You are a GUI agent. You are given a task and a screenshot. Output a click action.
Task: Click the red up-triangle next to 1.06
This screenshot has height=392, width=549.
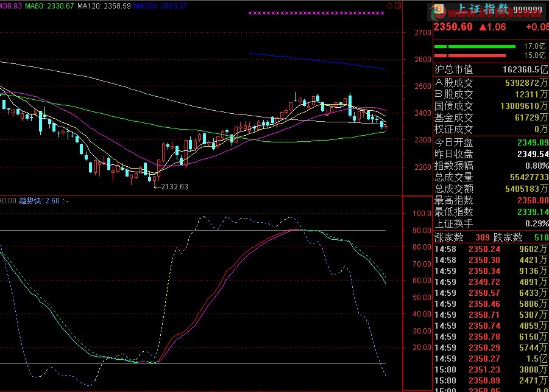(x=483, y=27)
